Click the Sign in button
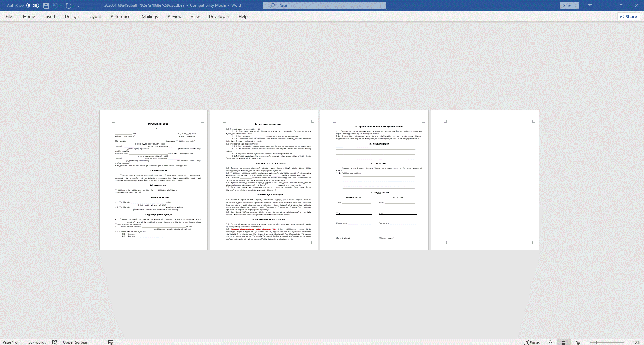 pyautogui.click(x=569, y=6)
